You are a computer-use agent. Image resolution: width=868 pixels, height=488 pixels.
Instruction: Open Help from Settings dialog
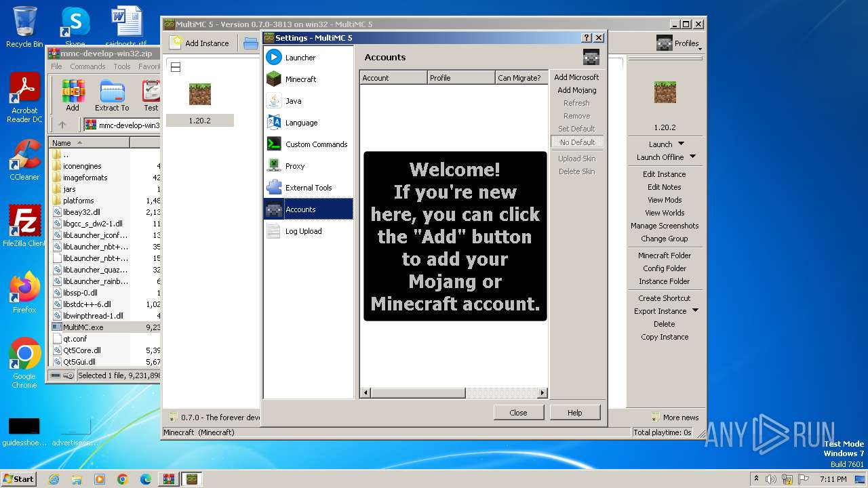[574, 412]
